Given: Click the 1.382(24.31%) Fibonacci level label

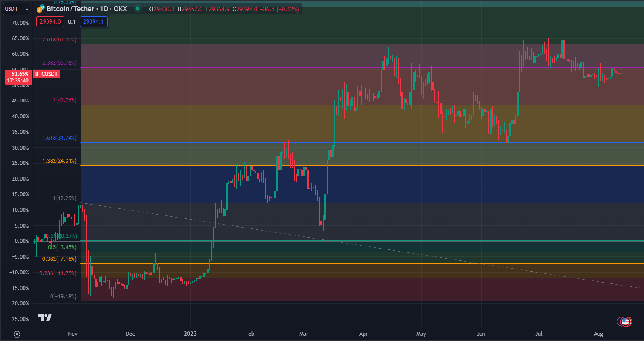Looking at the screenshot, I should point(59,161).
